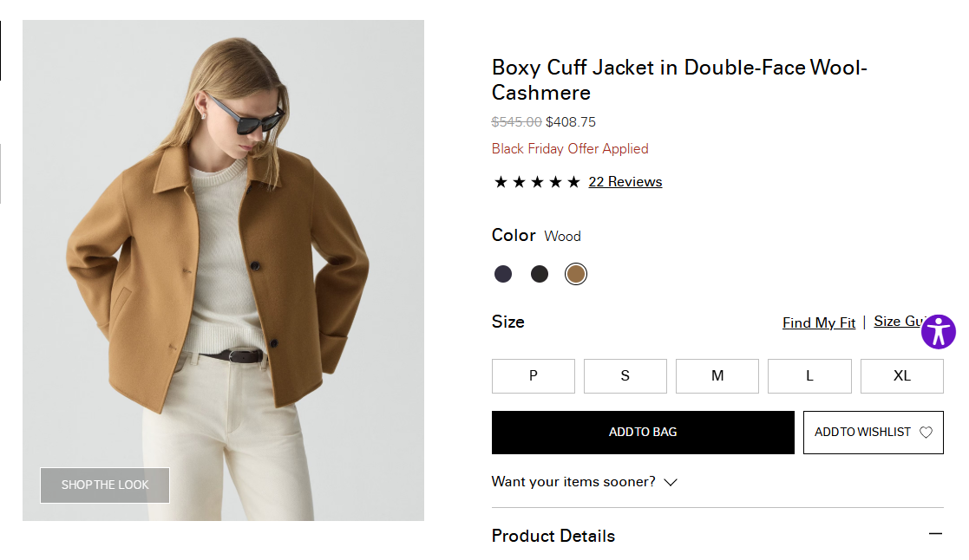This screenshot has height=560, width=969.
Task: Select the navy color swatch
Action: tap(503, 274)
